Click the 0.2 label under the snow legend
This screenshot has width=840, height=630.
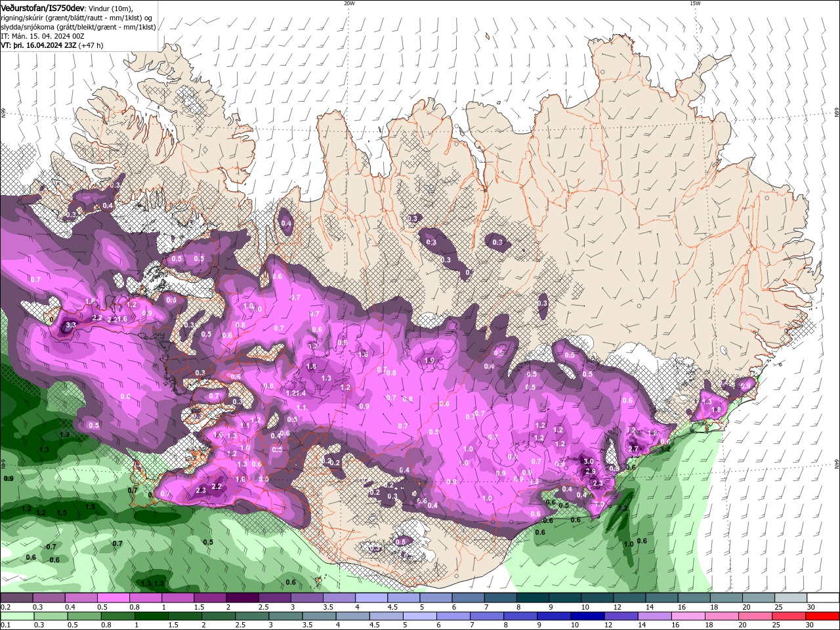coord(5,607)
